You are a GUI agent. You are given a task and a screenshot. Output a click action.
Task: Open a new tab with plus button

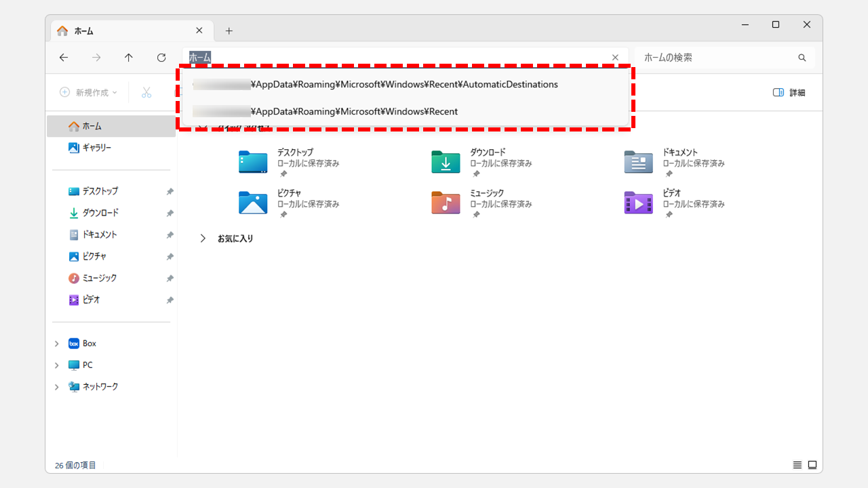[x=229, y=31]
